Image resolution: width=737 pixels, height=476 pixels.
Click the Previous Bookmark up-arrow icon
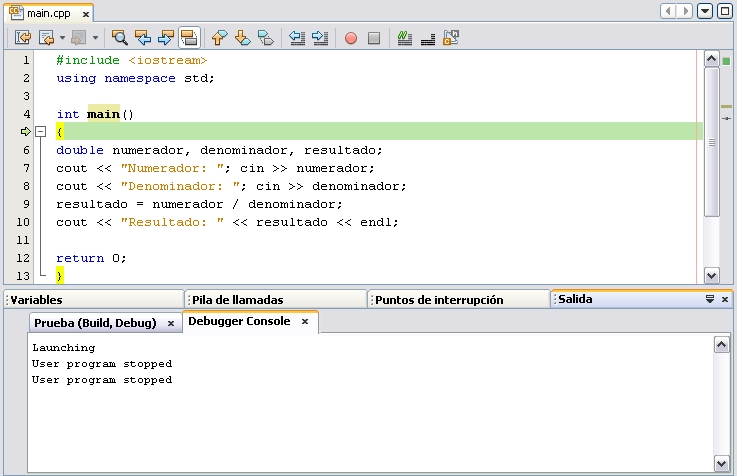pyautogui.click(x=220, y=38)
